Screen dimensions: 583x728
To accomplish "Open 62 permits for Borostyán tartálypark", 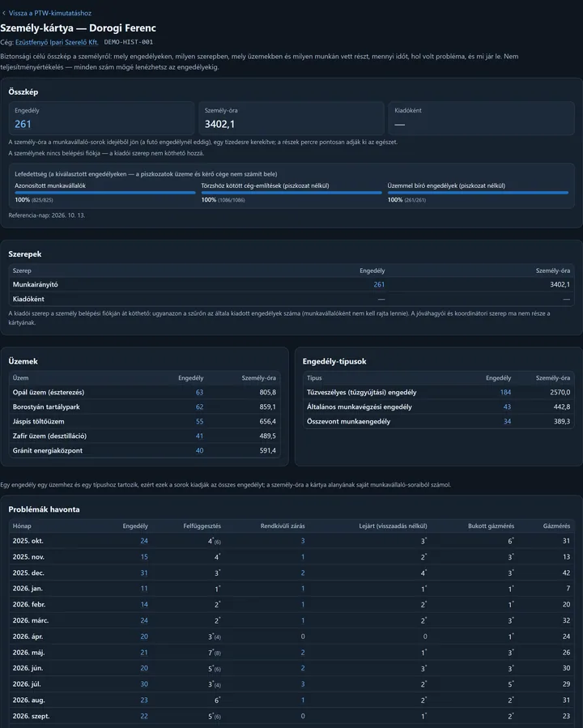I will (x=199, y=407).
